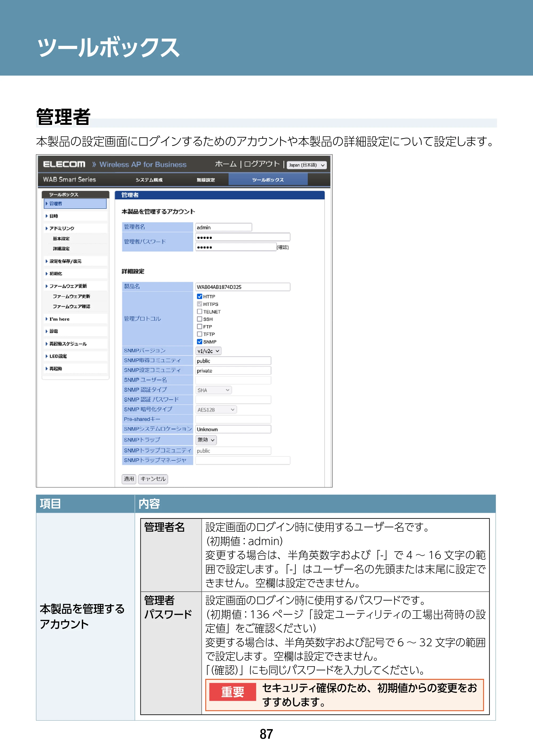Screen dimensions: 533x756
Task: Select 管理者 in the sidebar
Action: tap(75, 204)
